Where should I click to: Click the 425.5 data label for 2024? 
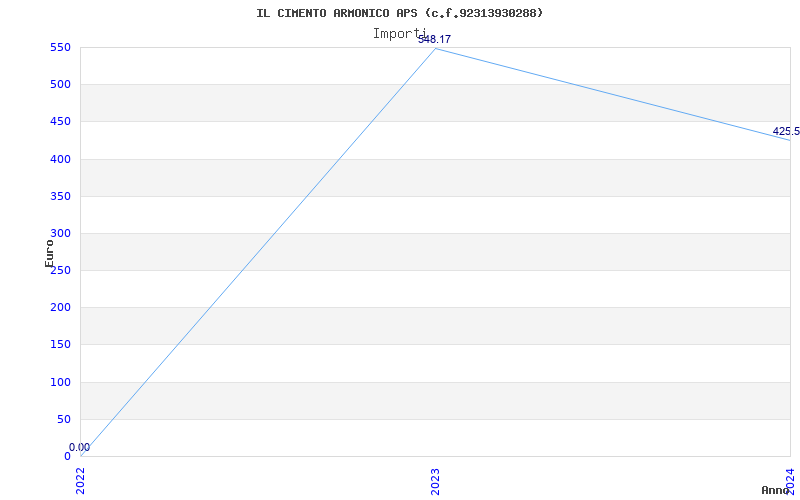786,132
